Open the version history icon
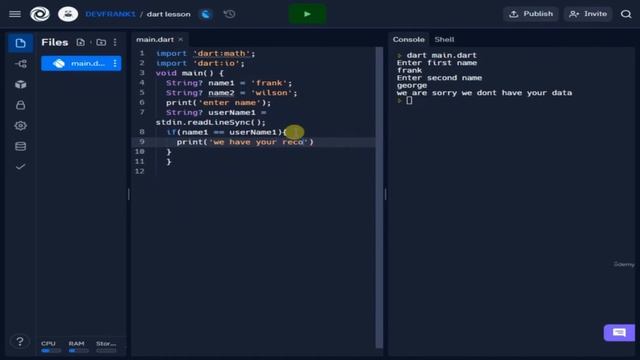The height and width of the screenshot is (360, 640). click(x=229, y=14)
